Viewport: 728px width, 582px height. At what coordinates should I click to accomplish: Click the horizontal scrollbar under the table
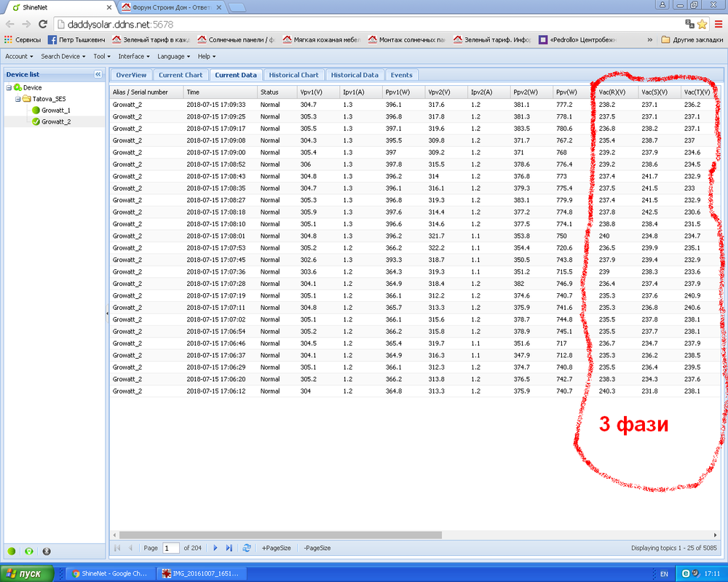pos(280,535)
